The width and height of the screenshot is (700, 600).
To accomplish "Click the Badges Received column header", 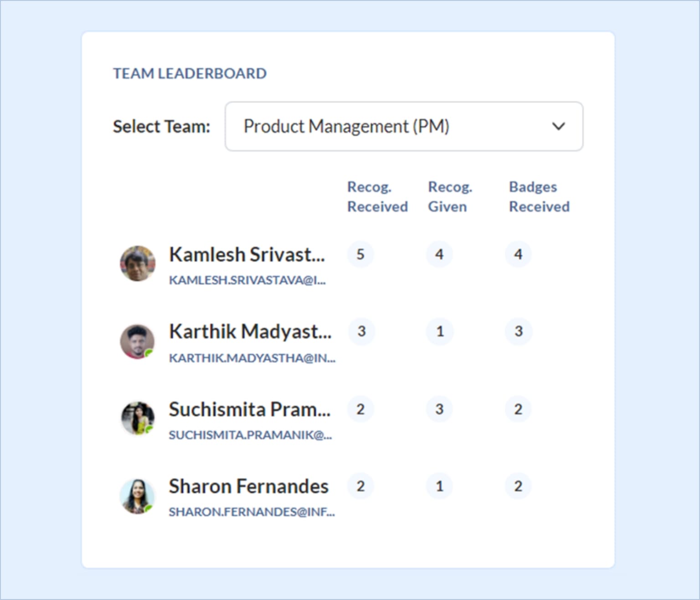I will tap(539, 197).
